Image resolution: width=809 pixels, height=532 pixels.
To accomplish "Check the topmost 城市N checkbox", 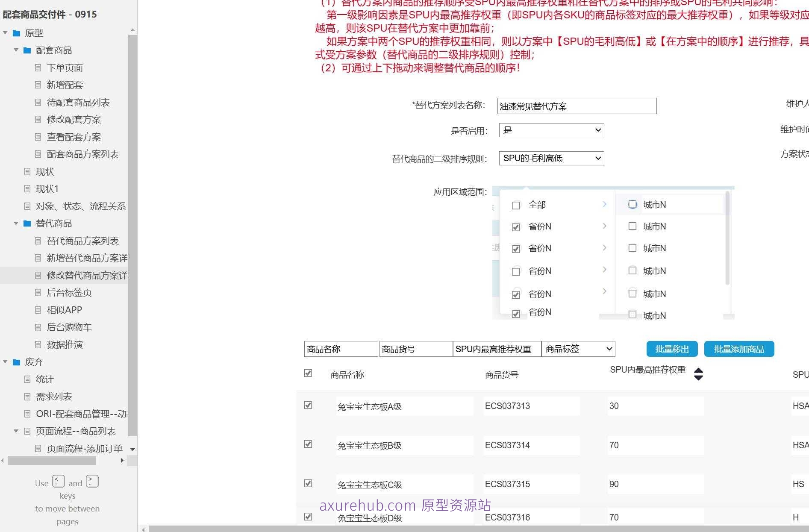I will [632, 204].
